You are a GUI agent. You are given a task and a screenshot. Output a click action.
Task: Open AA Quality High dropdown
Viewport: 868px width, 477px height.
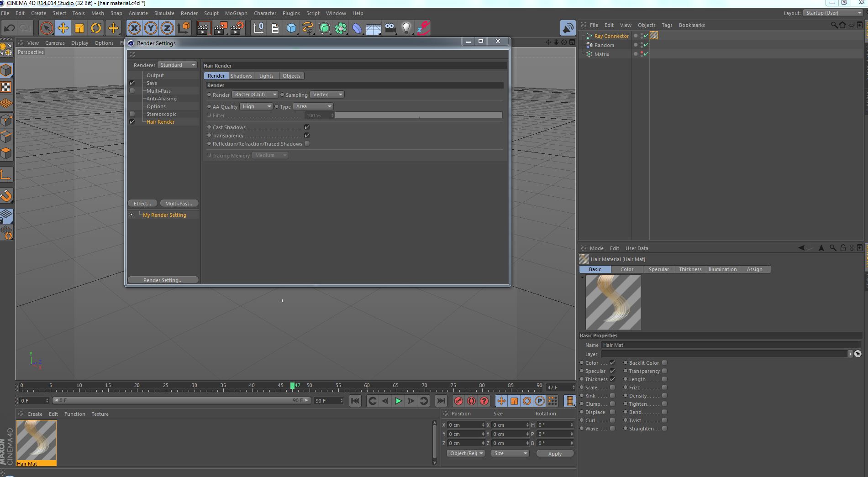256,106
